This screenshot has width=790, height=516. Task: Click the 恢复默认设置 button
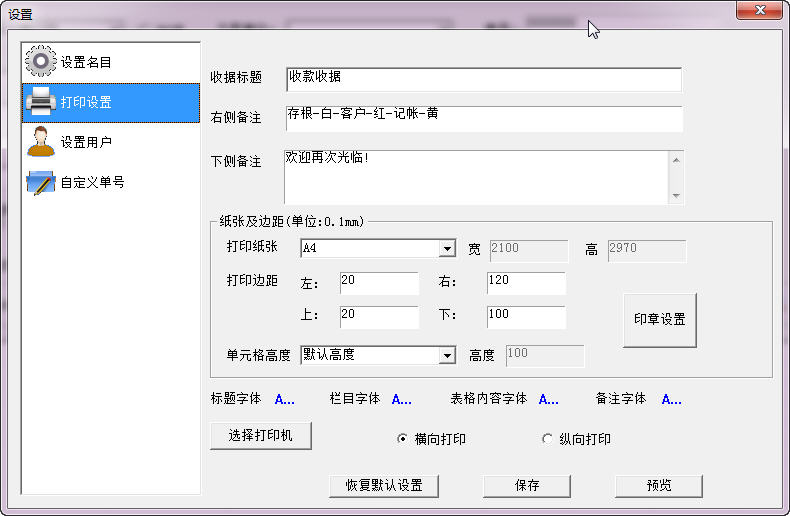(x=384, y=486)
